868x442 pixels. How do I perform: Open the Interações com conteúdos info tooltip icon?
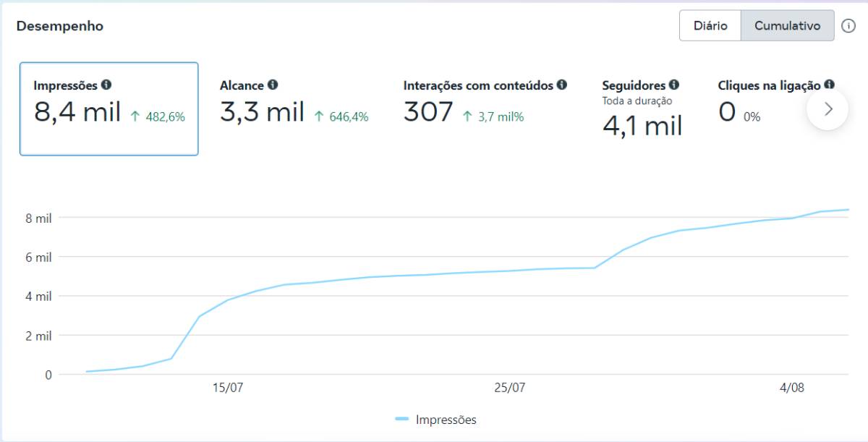pos(562,85)
